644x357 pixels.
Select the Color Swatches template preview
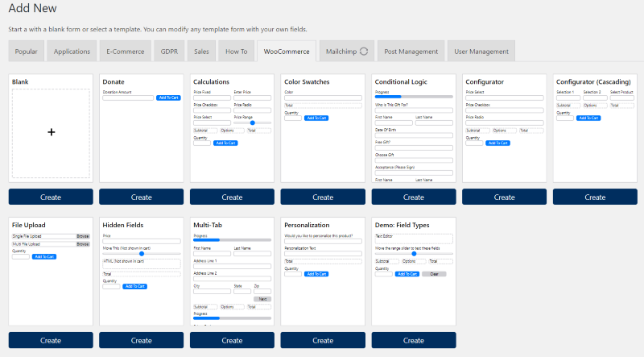coord(323,128)
